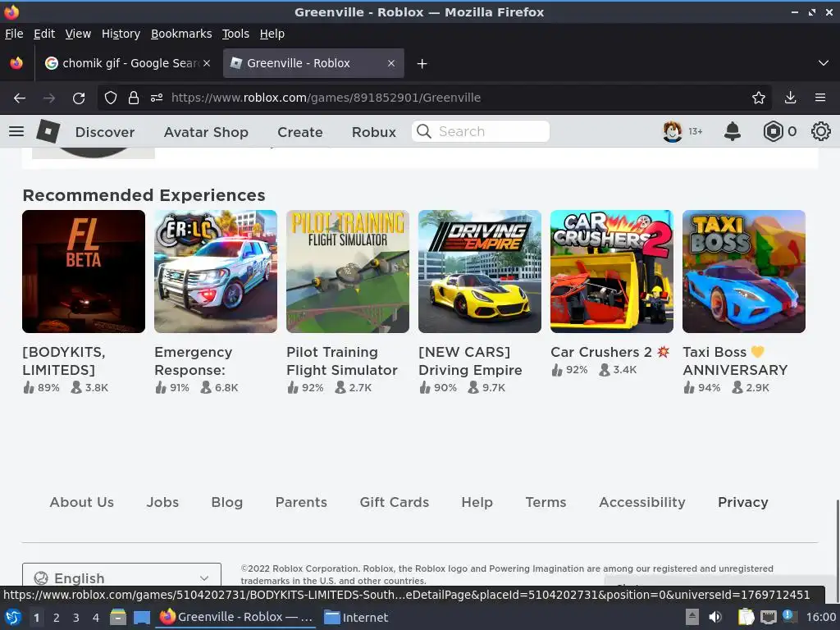Open Driving Empire game thumbnail

click(480, 271)
